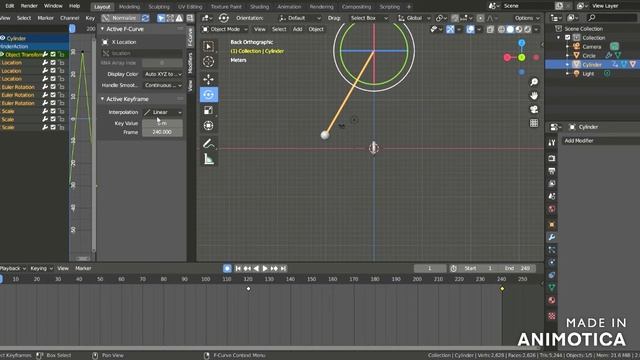Select the Rotate tool
Image resolution: width=640 pixels, height=360 pixels.
click(x=209, y=95)
